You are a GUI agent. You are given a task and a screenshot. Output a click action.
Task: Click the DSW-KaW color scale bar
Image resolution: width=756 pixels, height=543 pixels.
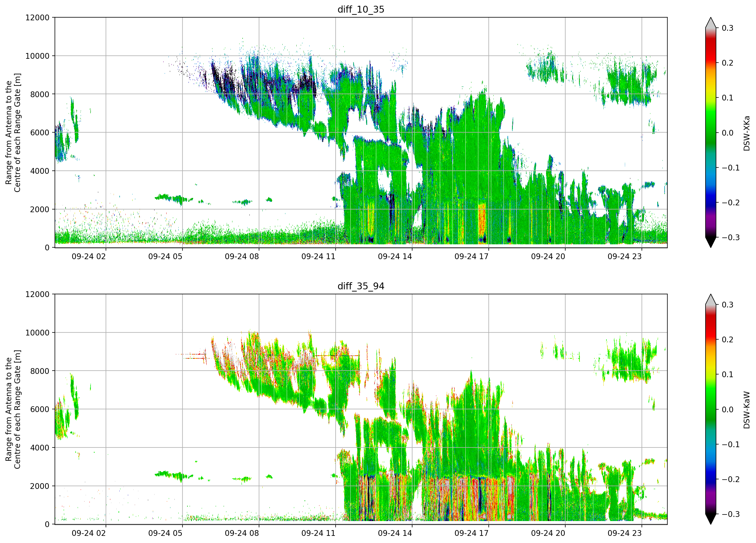(711, 409)
